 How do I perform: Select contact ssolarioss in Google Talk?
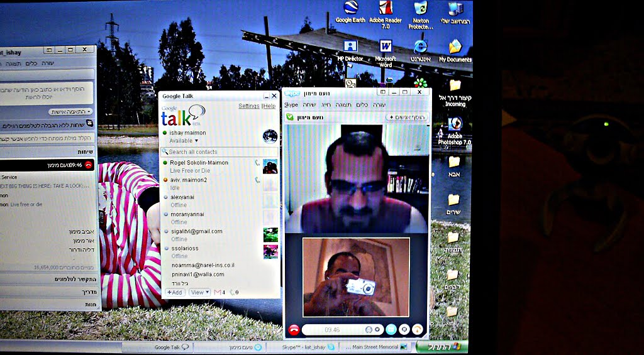coord(219,252)
